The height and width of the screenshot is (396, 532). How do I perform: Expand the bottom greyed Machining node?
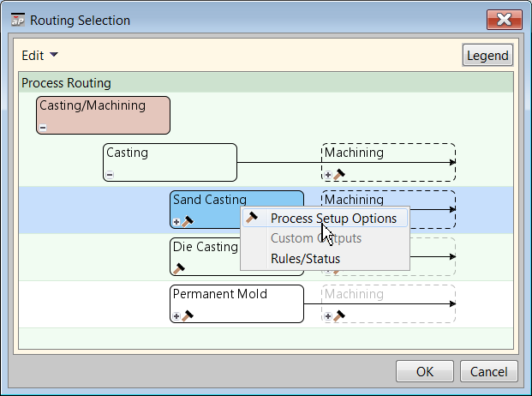[328, 316]
